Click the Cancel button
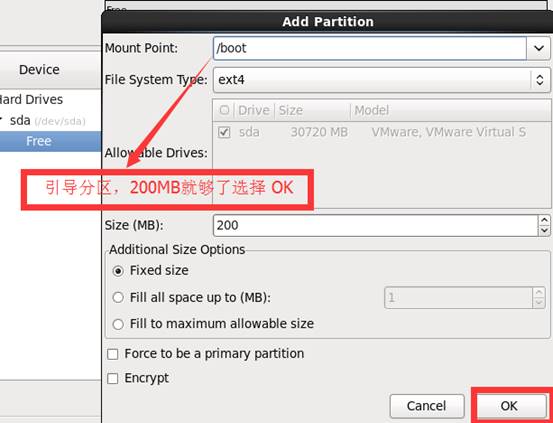 (427, 406)
